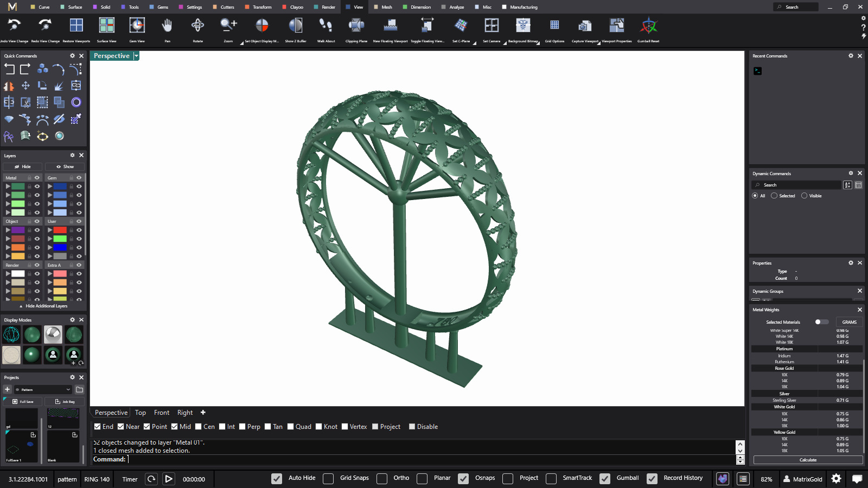This screenshot has height=488, width=868.
Task: Click the Undo View Change icon
Action: click(x=15, y=25)
